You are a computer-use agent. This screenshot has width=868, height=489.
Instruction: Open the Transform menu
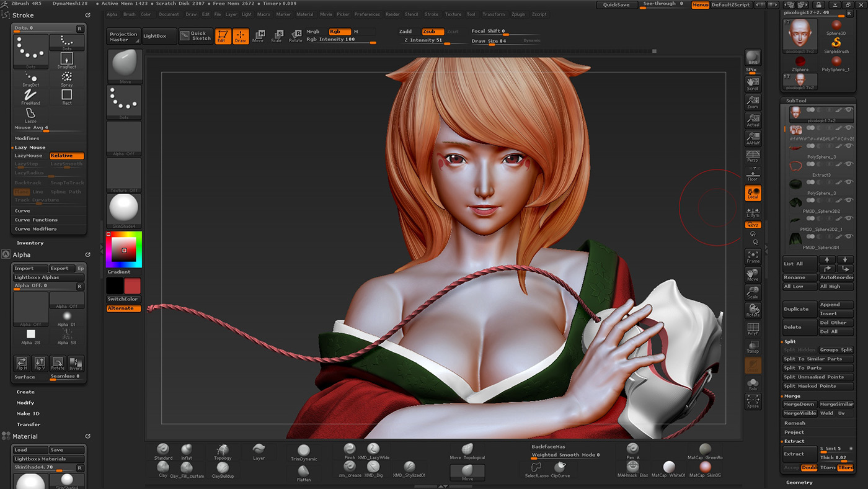[x=494, y=14]
